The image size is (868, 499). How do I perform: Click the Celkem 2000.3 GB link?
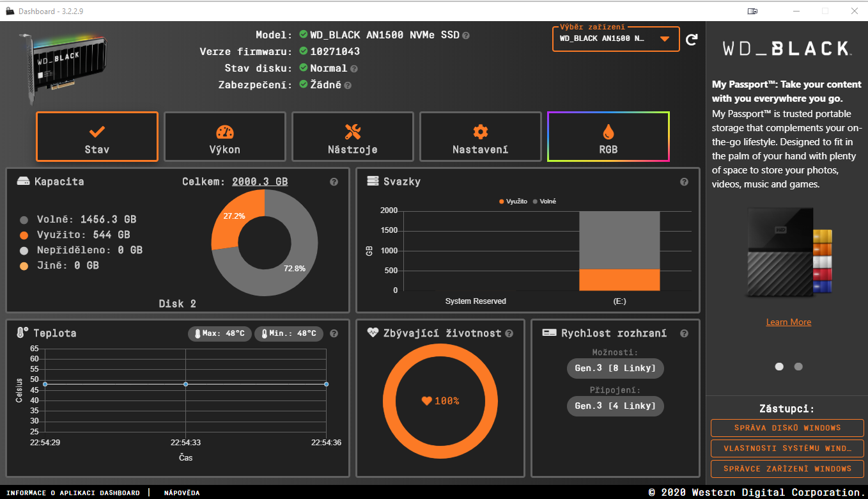point(260,182)
